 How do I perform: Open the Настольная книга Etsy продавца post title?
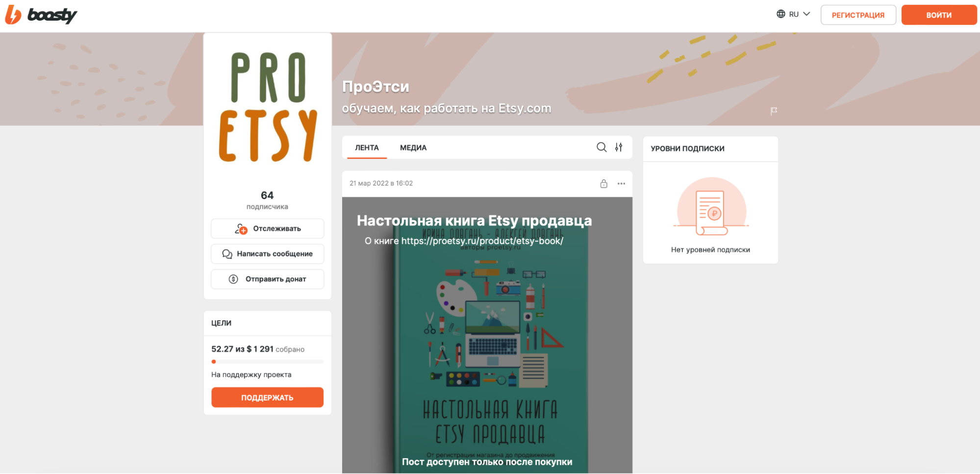(474, 221)
